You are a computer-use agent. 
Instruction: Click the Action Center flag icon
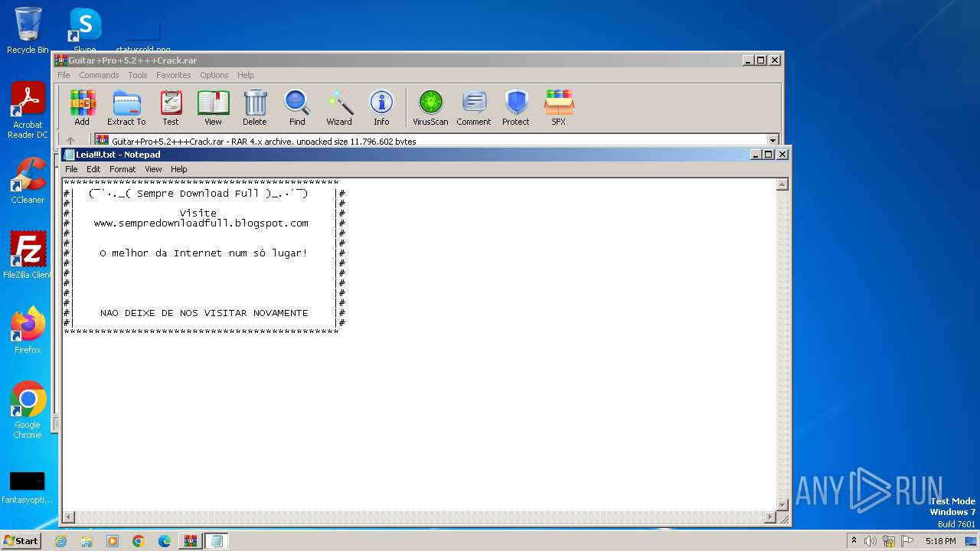click(x=907, y=541)
